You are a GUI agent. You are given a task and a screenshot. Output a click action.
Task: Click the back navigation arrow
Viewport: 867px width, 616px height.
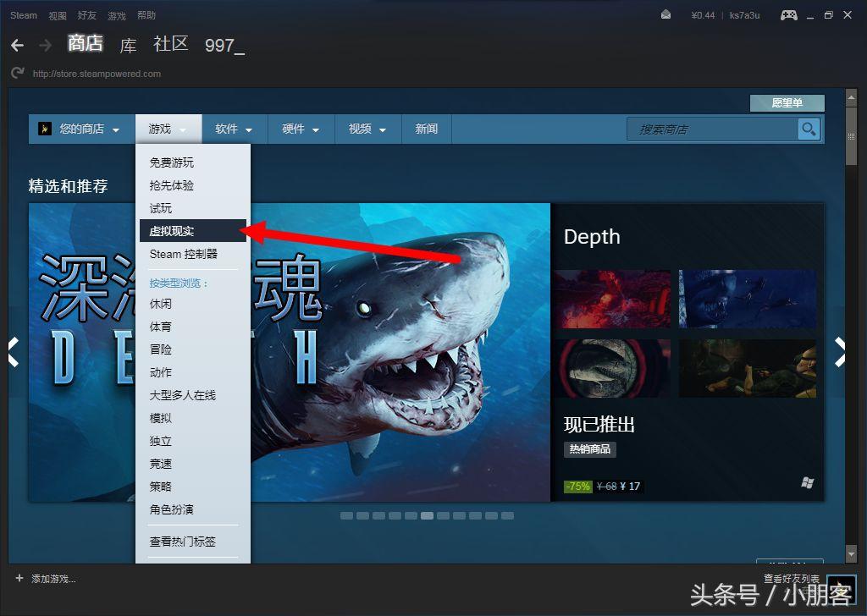(17, 46)
